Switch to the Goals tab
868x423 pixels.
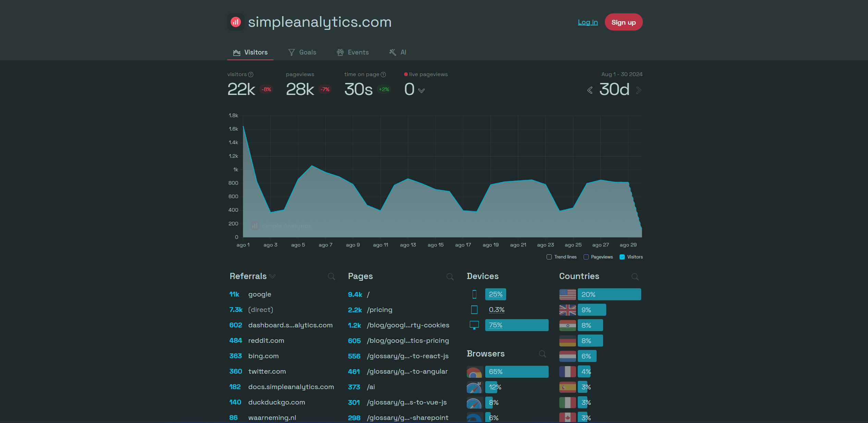coord(302,52)
